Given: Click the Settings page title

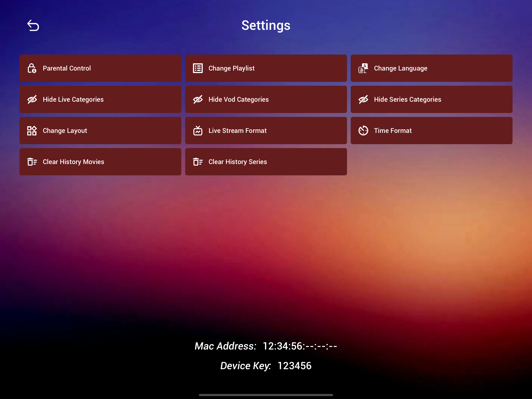Looking at the screenshot, I should (x=266, y=26).
